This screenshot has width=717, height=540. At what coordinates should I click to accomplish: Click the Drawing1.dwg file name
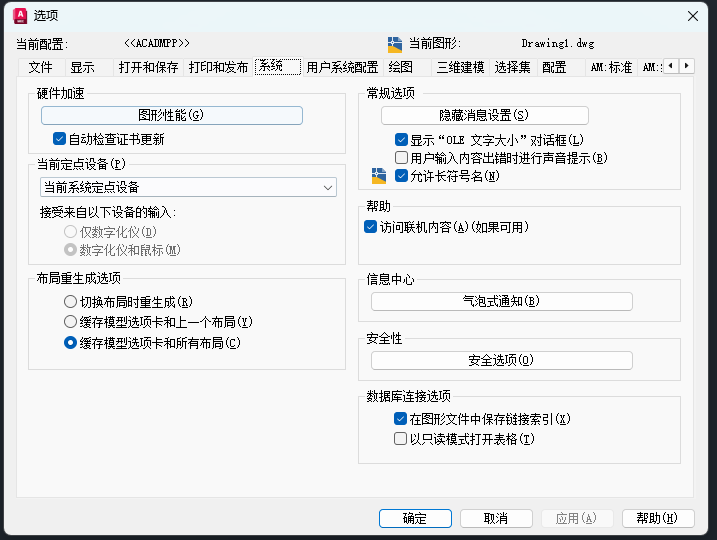[558, 44]
